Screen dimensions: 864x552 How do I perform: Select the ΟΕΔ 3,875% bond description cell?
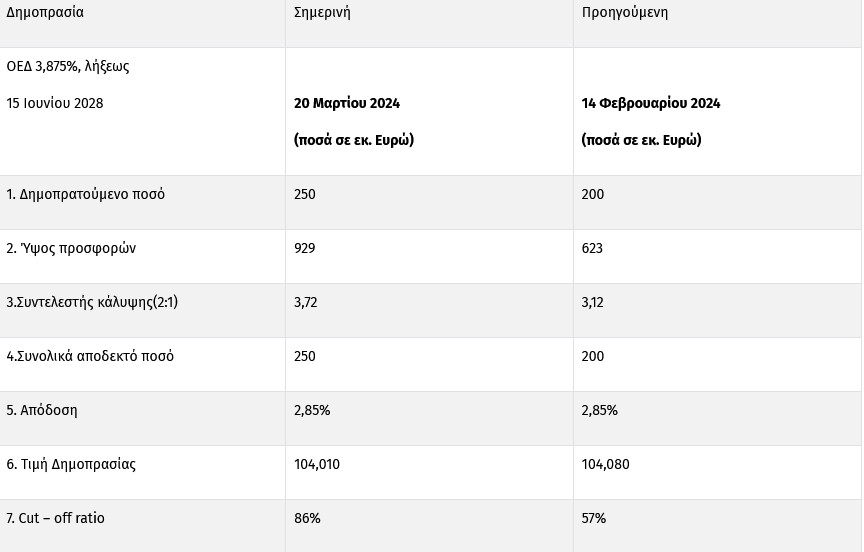(x=68, y=84)
